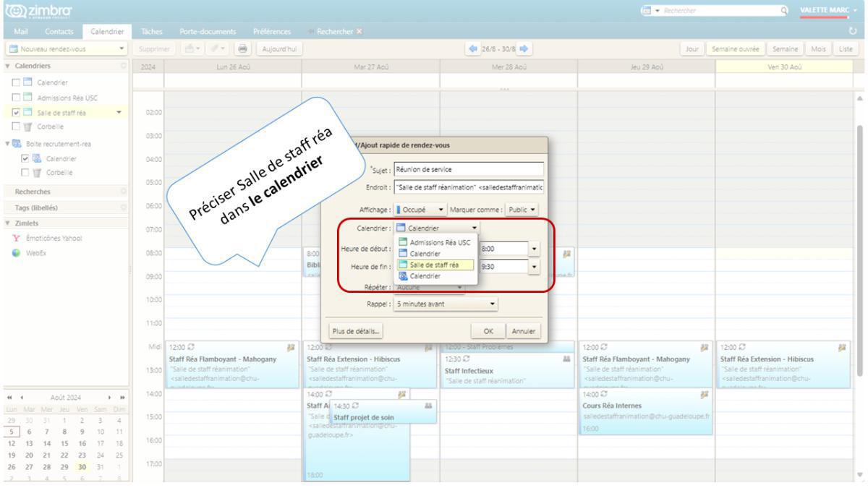Image resolution: width=868 pixels, height=488 pixels.
Task: Switch to the Tâches tab
Action: (x=152, y=32)
